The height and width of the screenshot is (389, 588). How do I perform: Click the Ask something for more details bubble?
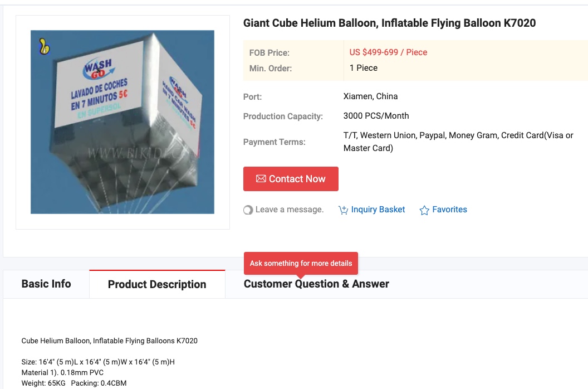301,263
